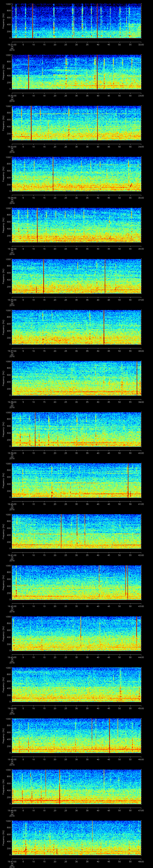153x868 pixels.
Task: Select the '19:37:00' time axis label
Action: click(12, 351)
